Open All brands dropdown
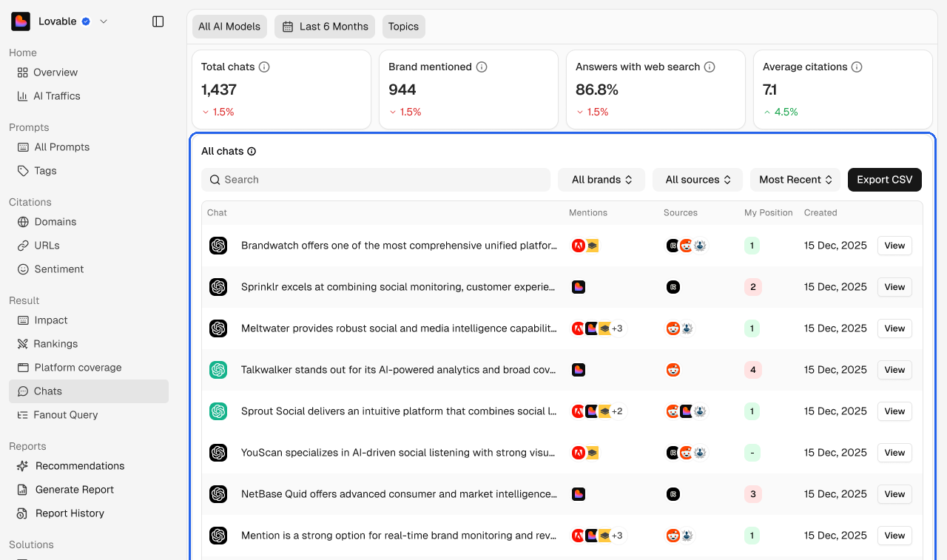Viewport: 947px width, 560px height. [x=601, y=180]
